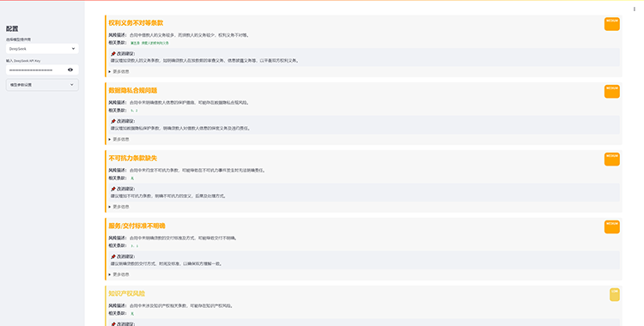Image resolution: width=644 pixels, height=326 pixels.
Task: Expand the 模型参数设置 section in sidebar
Action: click(x=42, y=85)
